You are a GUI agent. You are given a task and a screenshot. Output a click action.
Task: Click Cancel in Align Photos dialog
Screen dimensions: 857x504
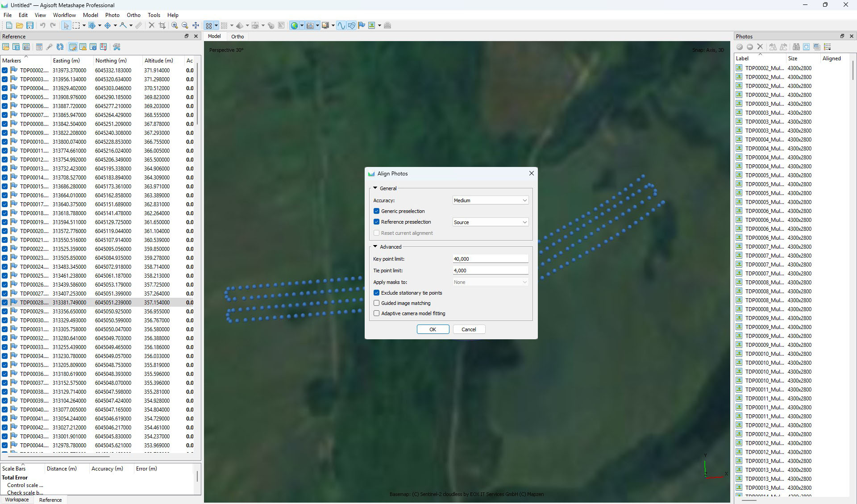(x=469, y=329)
